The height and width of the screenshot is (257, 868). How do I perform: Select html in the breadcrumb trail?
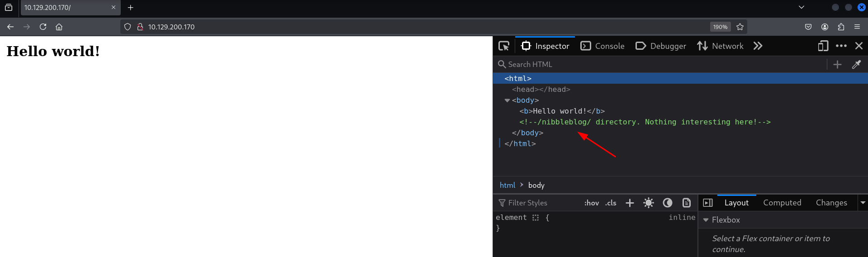pos(507,186)
